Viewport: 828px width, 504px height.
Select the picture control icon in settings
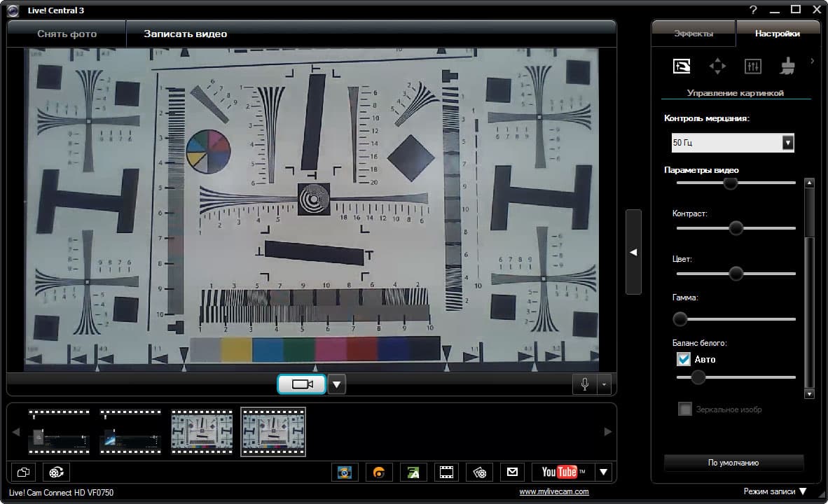681,66
